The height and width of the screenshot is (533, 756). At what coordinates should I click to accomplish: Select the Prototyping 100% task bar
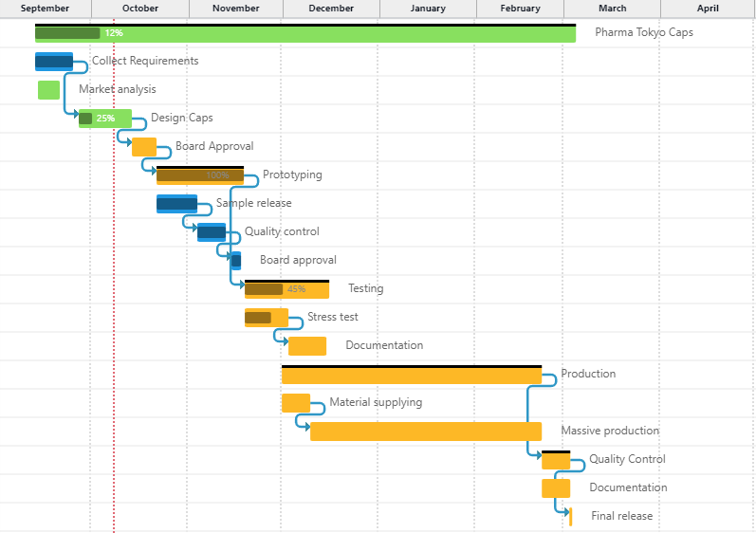(200, 175)
